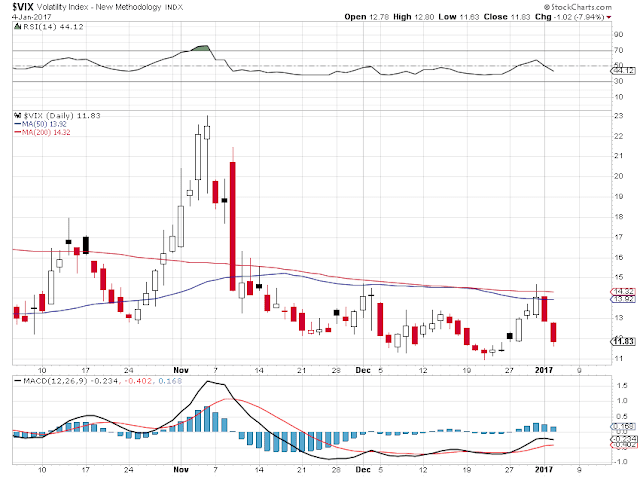640x477 pixels.
Task: Click the 1.5 label on MACD axis
Action: [x=622, y=386]
